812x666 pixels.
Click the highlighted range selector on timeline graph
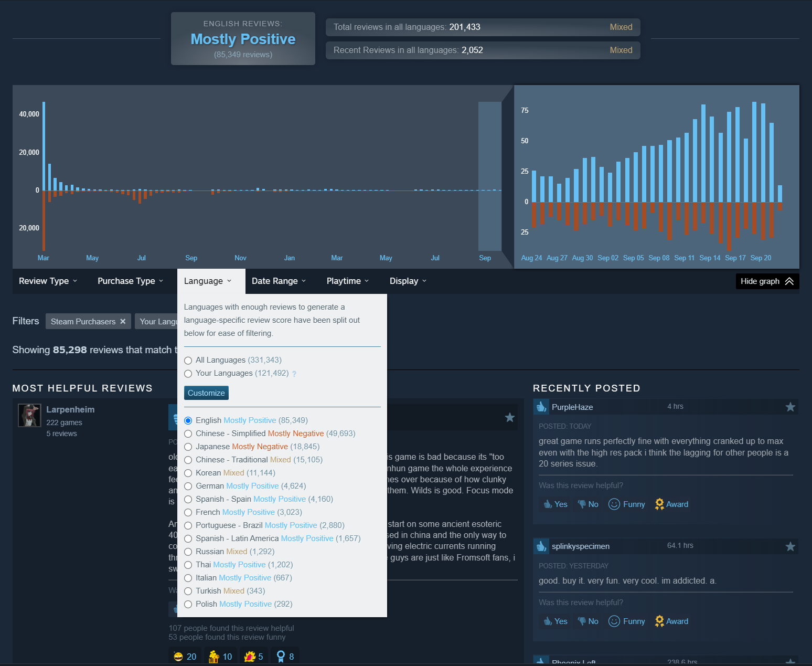pos(490,176)
